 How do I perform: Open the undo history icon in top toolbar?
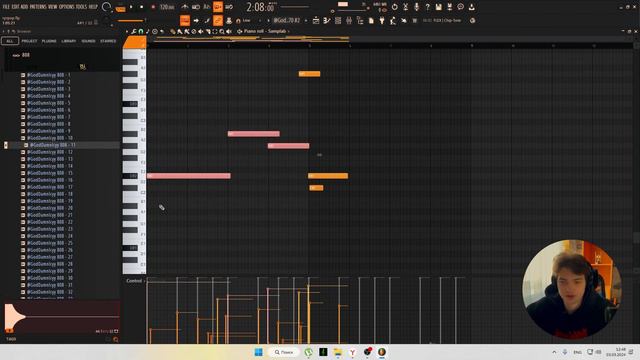point(394,7)
